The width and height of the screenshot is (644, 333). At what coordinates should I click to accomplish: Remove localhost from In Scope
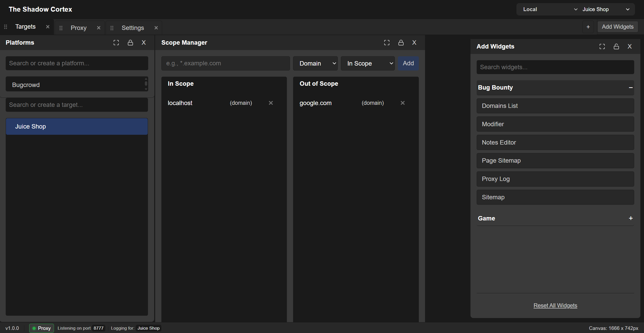point(271,103)
